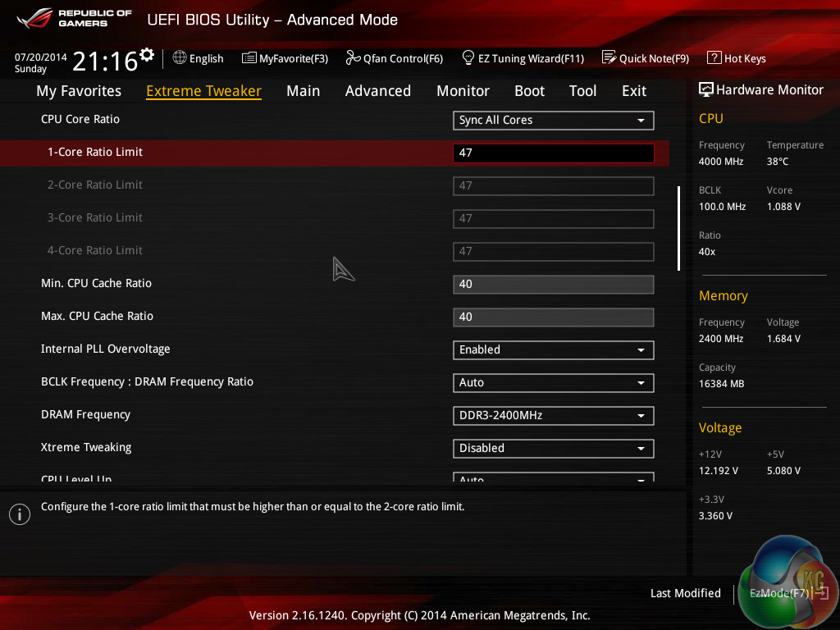Click the 07/20/2014 date text

(x=41, y=57)
